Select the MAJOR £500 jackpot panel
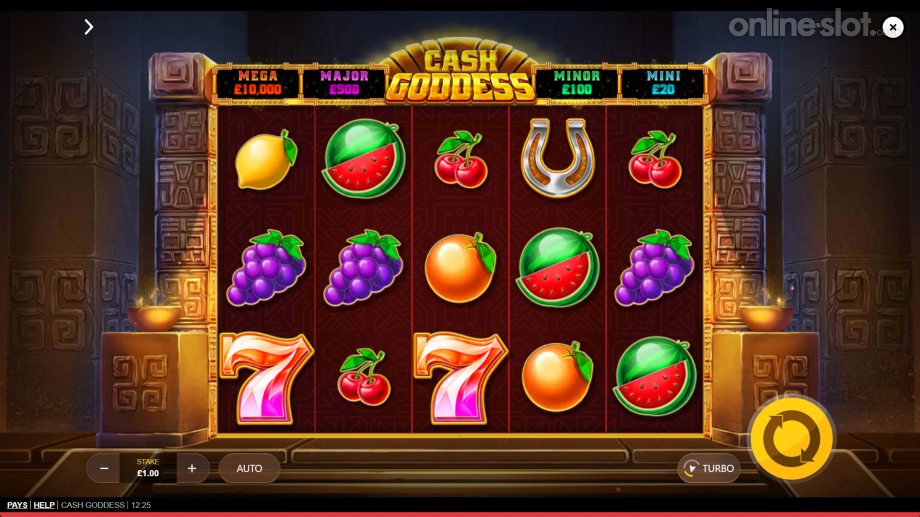920x517 pixels. click(344, 83)
